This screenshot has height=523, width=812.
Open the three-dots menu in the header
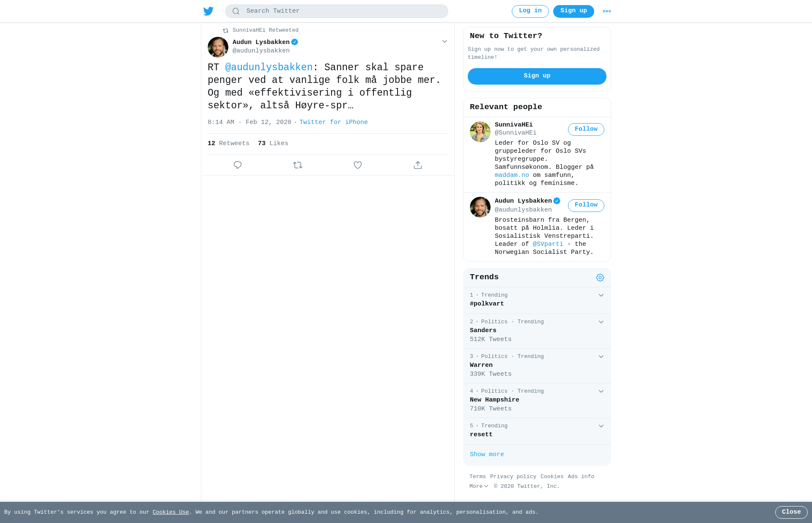tap(607, 11)
